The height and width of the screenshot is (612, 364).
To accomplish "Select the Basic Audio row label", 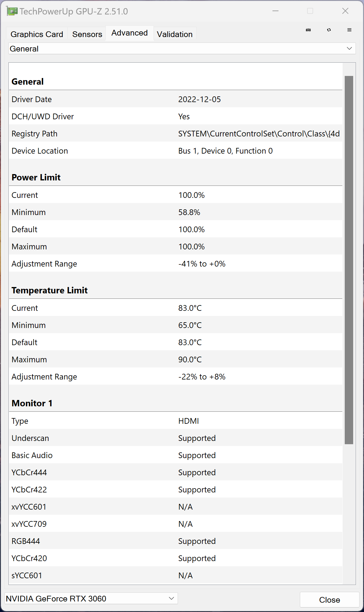I will pyautogui.click(x=32, y=455).
